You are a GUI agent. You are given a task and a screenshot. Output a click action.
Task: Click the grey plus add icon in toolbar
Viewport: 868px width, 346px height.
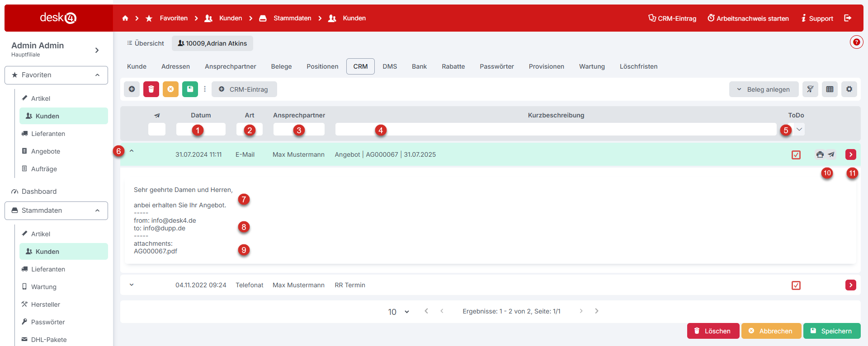point(132,89)
